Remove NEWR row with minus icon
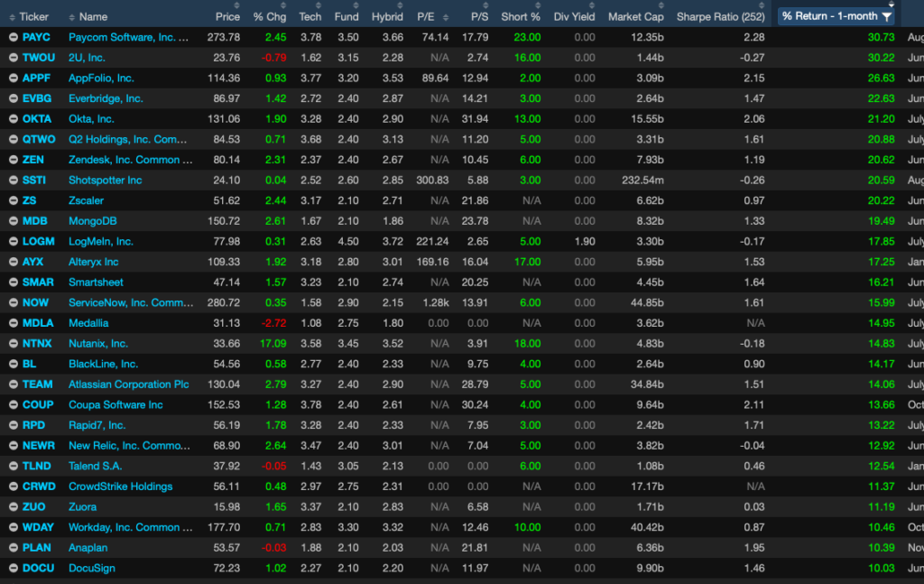This screenshot has height=584, width=924. coord(13,446)
